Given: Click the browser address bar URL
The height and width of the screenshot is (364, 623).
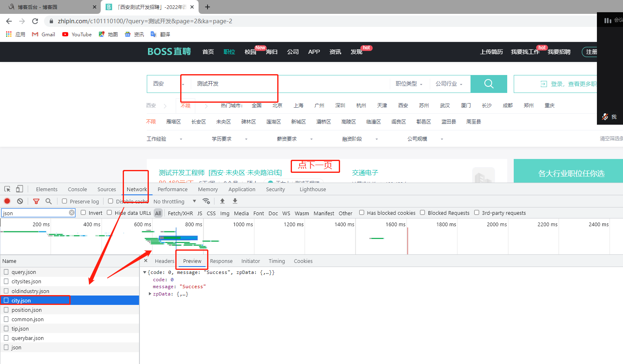Looking at the screenshot, I should (145, 21).
